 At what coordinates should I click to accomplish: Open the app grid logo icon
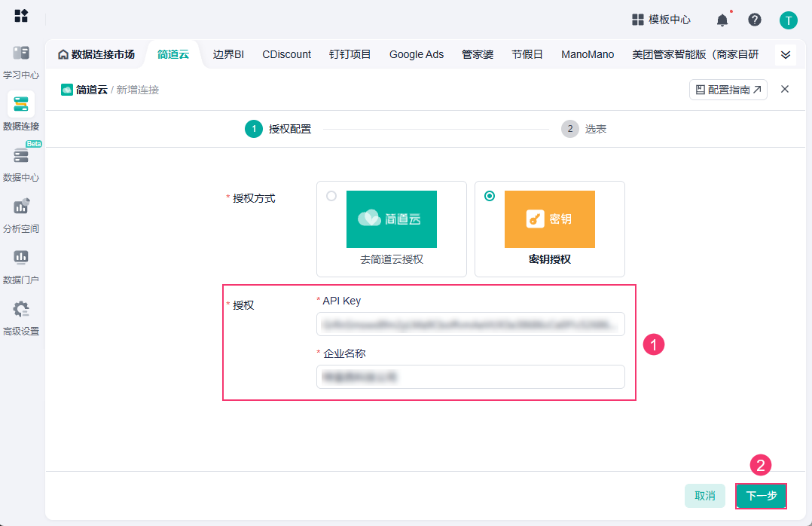click(21, 16)
